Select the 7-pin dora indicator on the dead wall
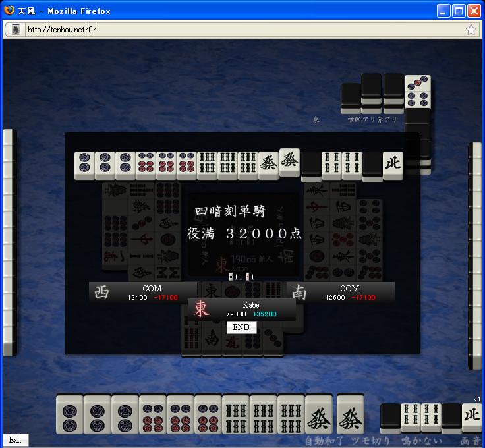Image resolution: width=485 pixels, height=448 pixels. (418, 92)
